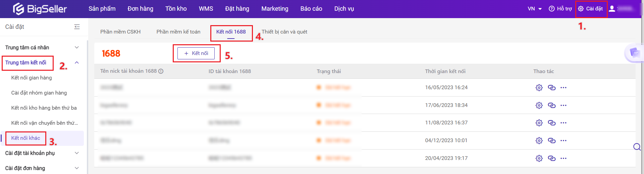Click link icon for 16/05/2023 16:24 row
Screen dimensions: 644x174
coord(552,88)
